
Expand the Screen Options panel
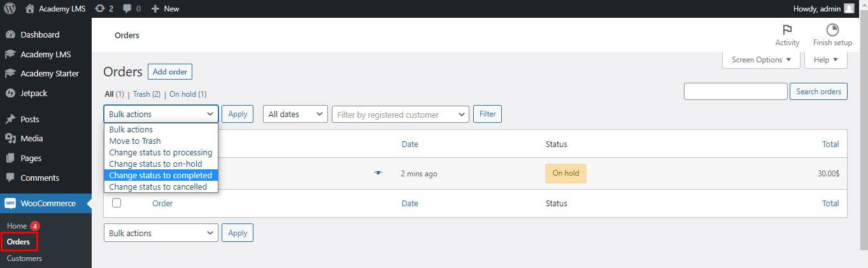(761, 60)
